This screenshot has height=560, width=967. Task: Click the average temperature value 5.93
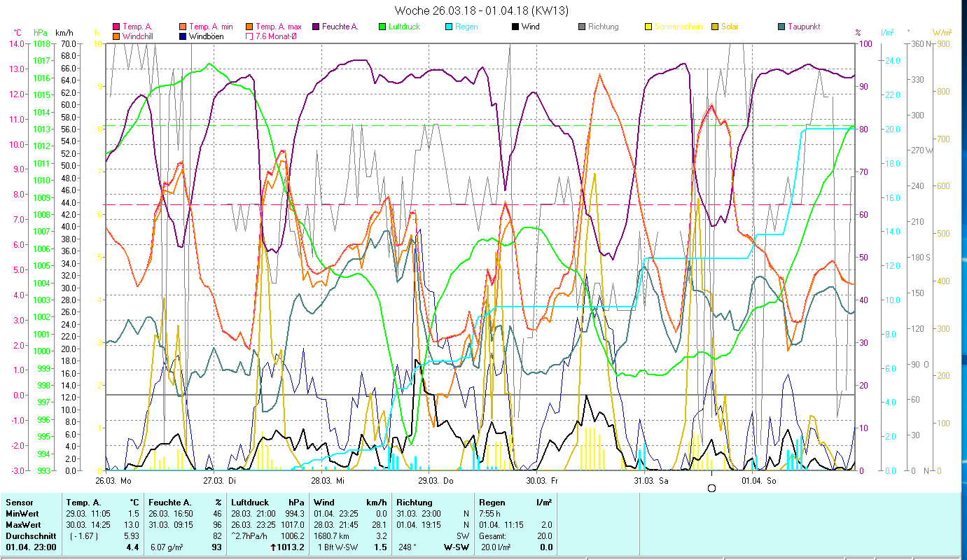pos(132,535)
